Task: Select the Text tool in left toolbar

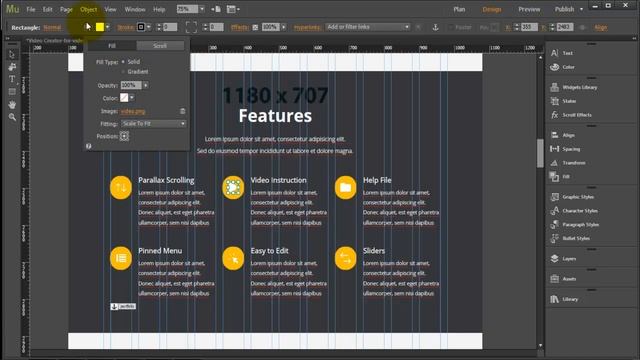Action: (12, 79)
